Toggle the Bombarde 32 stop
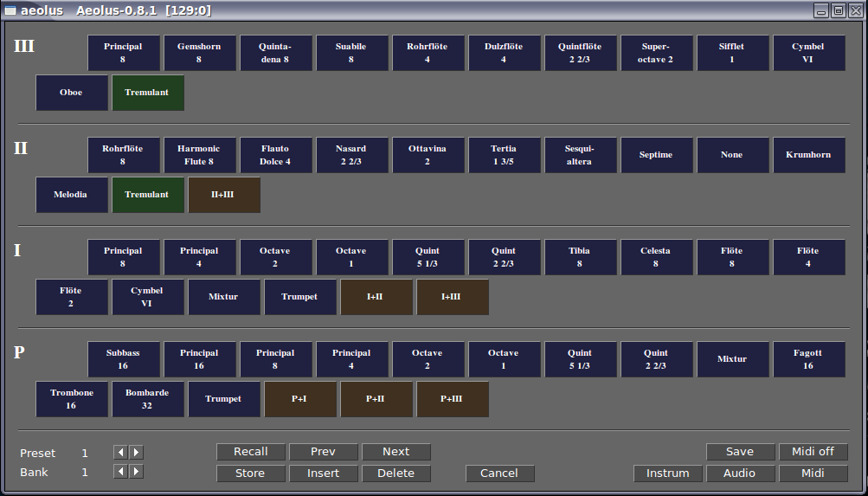Screen dimensions: 868x496 pyautogui.click(x=148, y=399)
